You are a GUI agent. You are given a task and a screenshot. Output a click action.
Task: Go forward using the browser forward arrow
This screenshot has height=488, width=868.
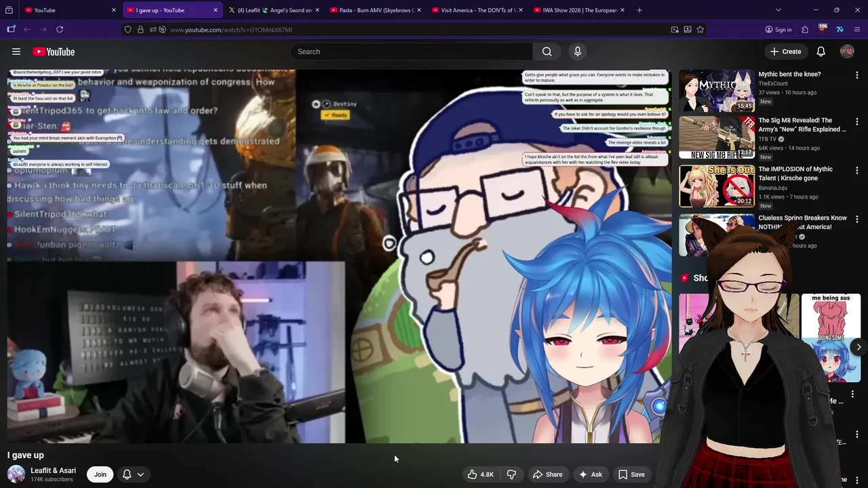point(43,29)
